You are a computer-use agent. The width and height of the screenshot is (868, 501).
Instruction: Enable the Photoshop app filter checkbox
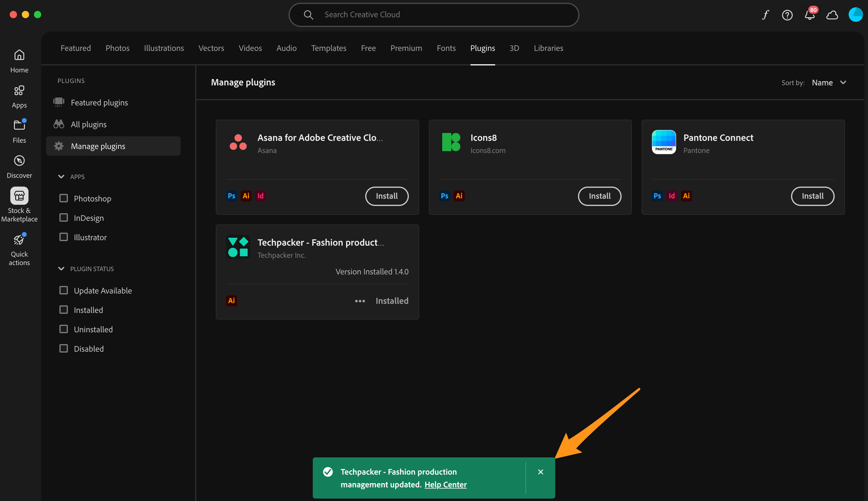64,198
